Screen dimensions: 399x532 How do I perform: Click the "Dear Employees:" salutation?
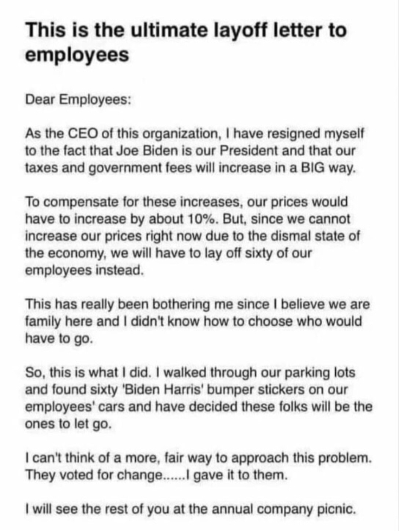coord(78,100)
